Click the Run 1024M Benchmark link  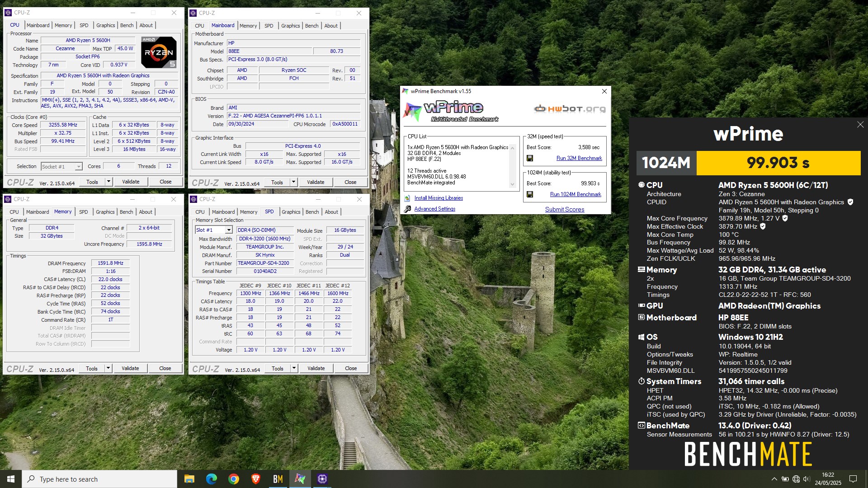(576, 194)
